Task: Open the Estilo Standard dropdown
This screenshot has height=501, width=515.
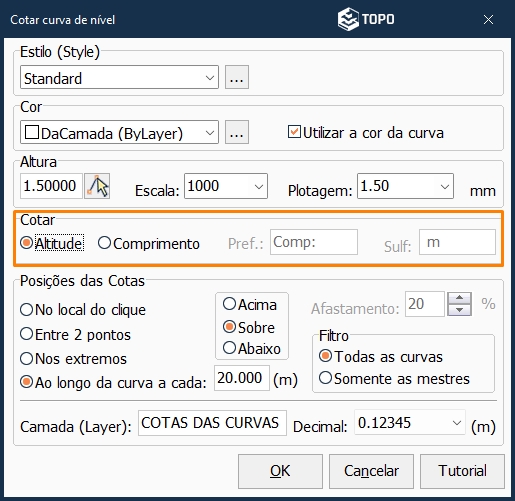Action: point(119,77)
